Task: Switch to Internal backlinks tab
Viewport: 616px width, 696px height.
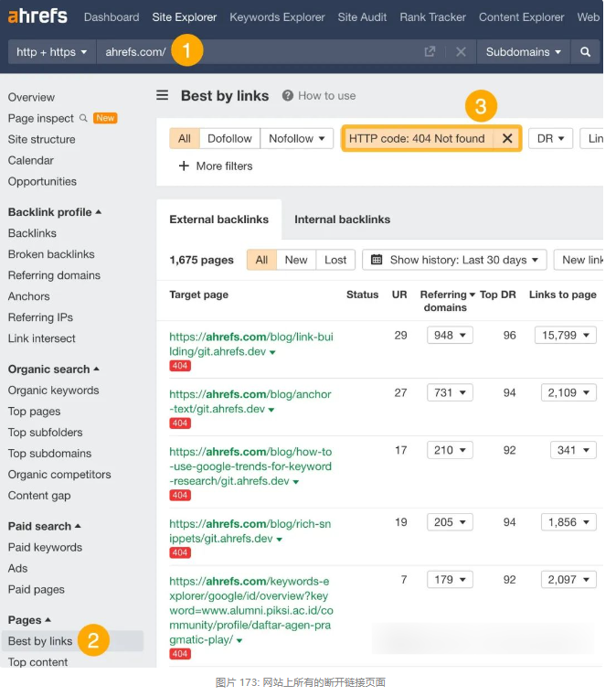Action: (343, 220)
